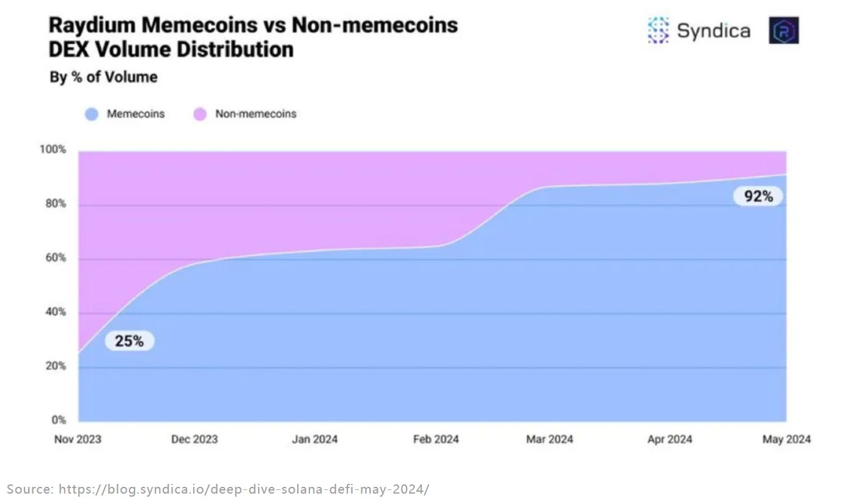Click the 25% data label
Viewport: 854px width, 504px height.
coord(130,341)
